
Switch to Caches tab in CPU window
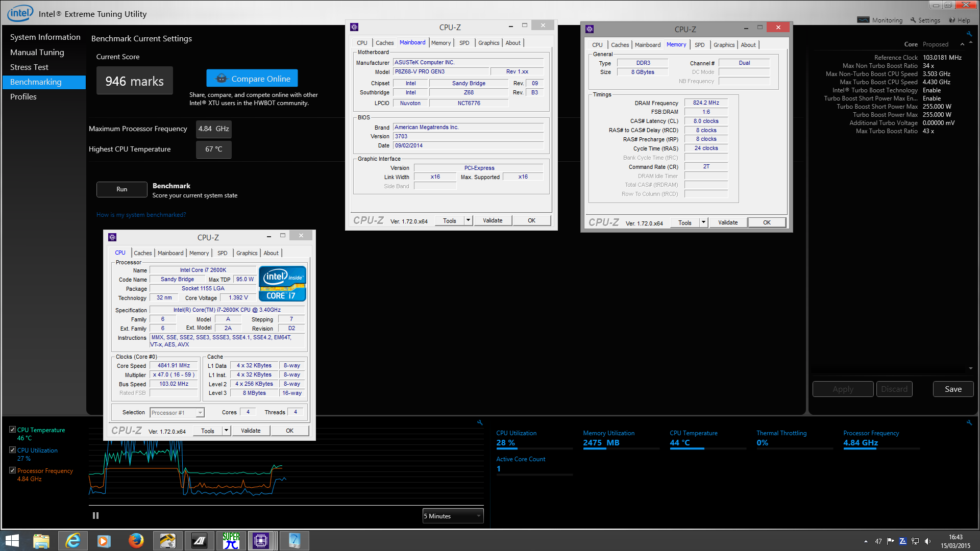(x=142, y=253)
